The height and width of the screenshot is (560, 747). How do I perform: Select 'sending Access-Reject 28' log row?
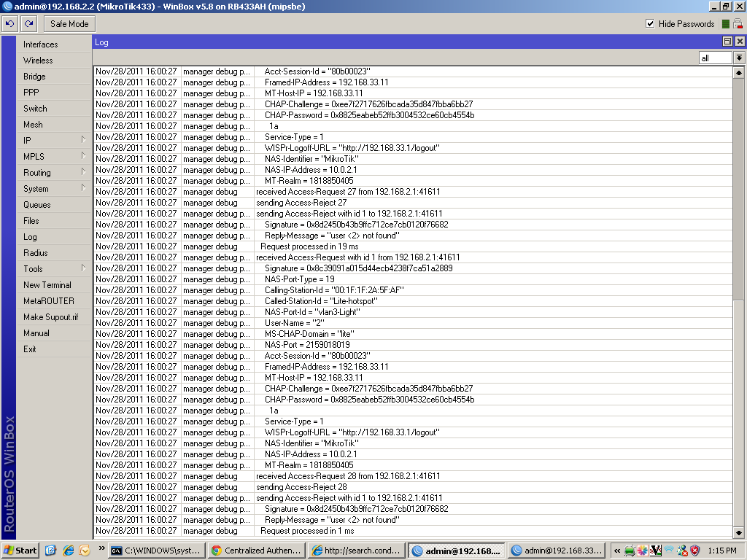tap(413, 486)
